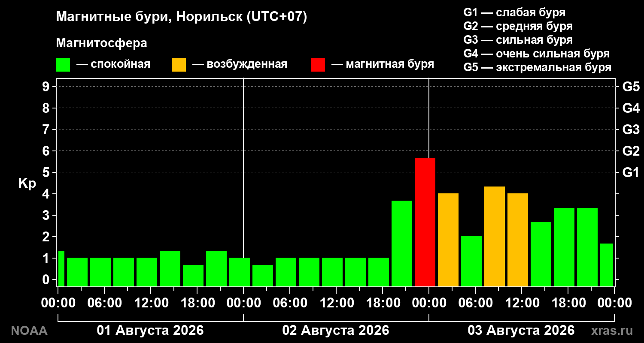Click the orange 'возбужденная' legend swatch
The image size is (644, 343).
tap(179, 65)
